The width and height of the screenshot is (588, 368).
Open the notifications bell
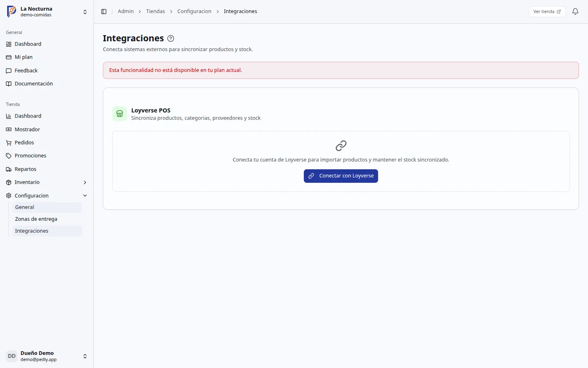tap(575, 11)
